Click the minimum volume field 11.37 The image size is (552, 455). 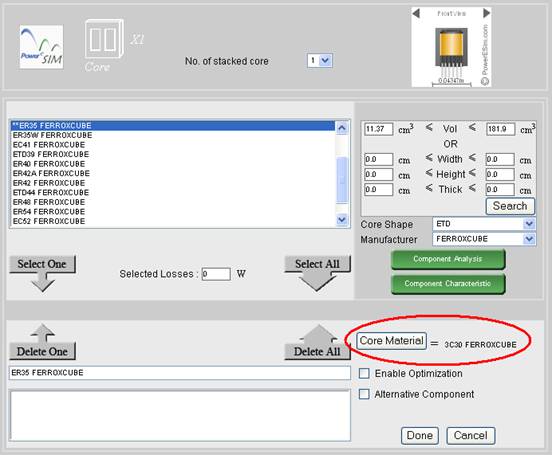[x=378, y=129]
